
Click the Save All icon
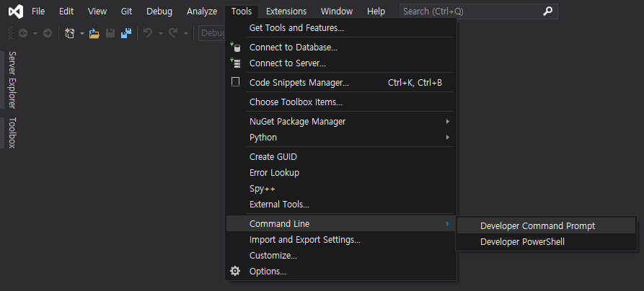[x=125, y=33]
